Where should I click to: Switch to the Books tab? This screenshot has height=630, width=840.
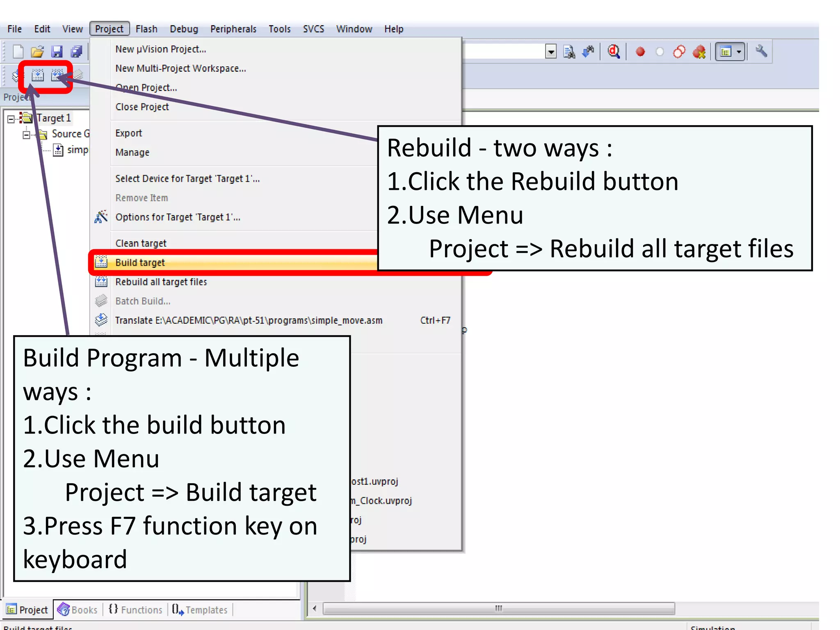pos(78,610)
